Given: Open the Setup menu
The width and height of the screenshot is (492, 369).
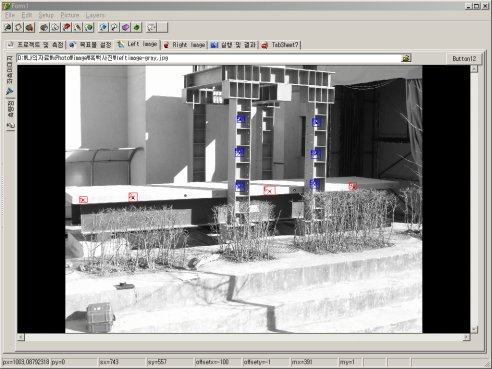Looking at the screenshot, I should coord(46,15).
